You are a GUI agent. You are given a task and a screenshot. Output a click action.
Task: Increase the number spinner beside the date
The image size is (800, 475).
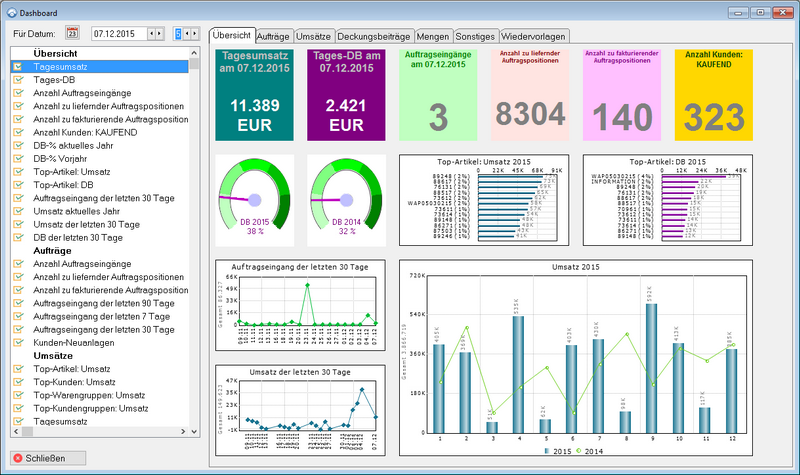(x=195, y=33)
